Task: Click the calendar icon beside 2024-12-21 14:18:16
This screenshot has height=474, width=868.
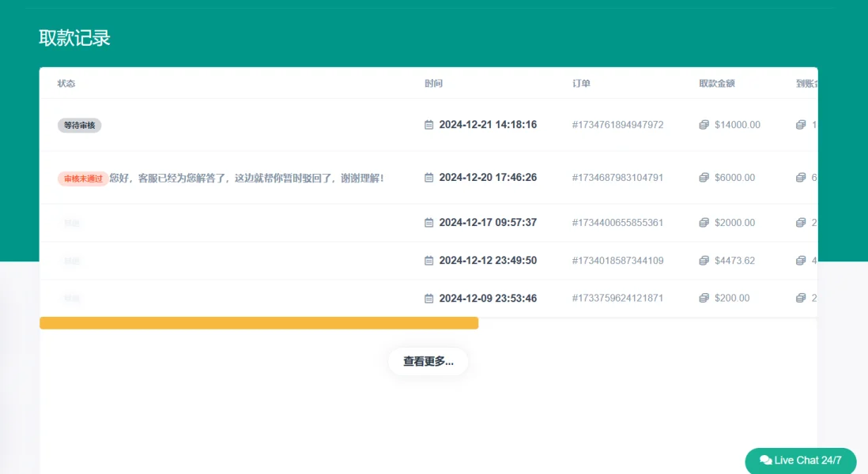Action: (x=427, y=124)
